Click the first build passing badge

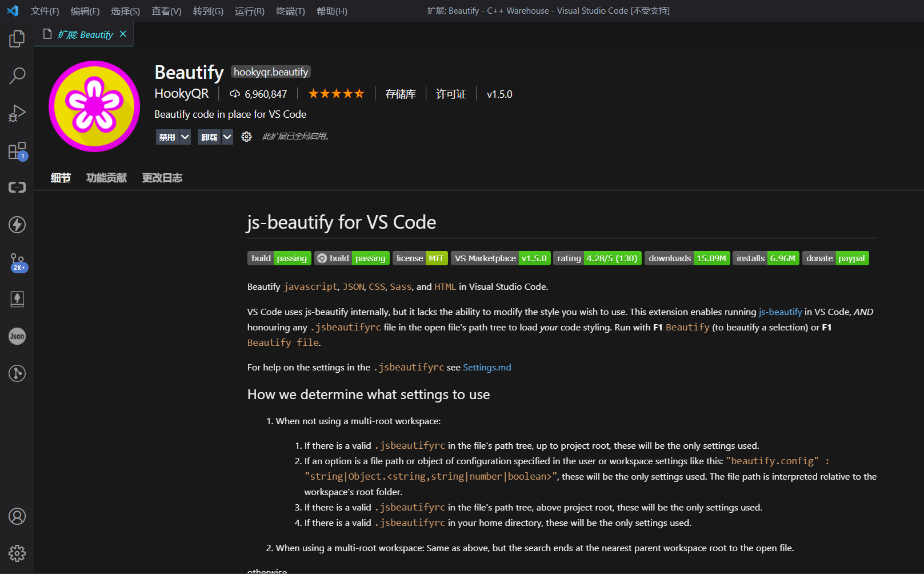[279, 258]
